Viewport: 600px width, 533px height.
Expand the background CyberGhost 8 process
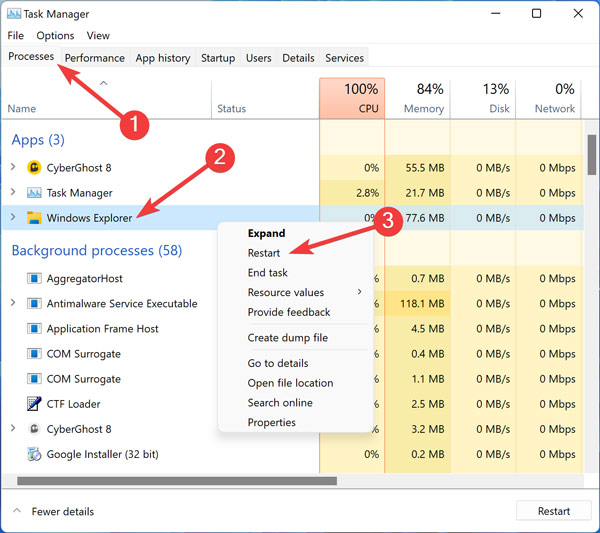(13, 428)
